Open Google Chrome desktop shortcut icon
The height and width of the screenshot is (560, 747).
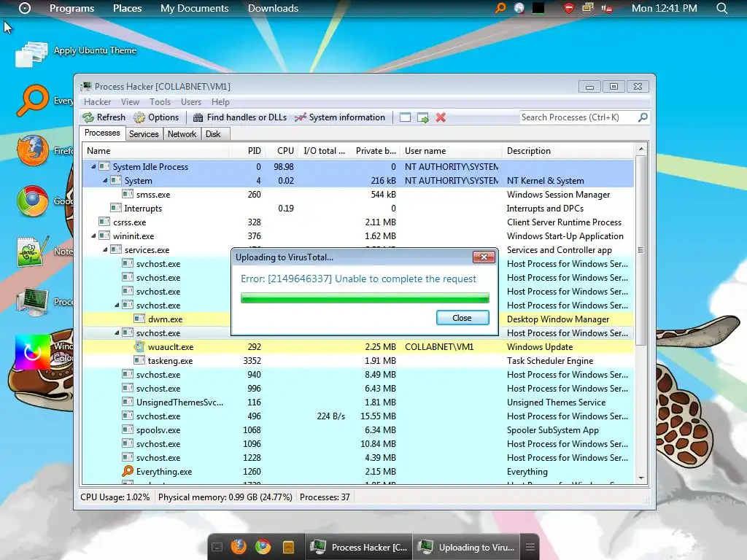point(32,201)
